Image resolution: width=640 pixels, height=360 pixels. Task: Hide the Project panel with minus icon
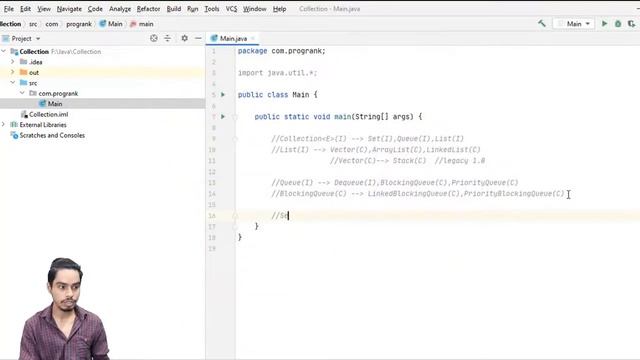pyautogui.click(x=198, y=38)
